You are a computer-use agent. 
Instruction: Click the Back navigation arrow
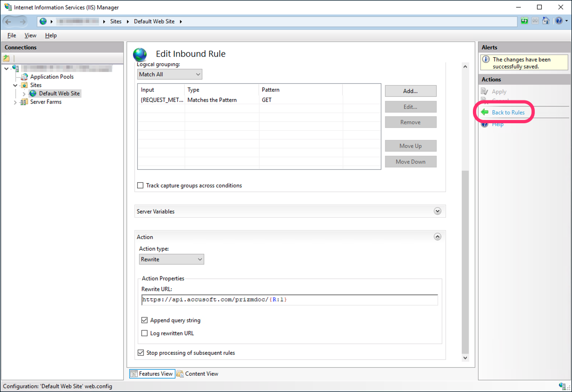[x=9, y=21]
